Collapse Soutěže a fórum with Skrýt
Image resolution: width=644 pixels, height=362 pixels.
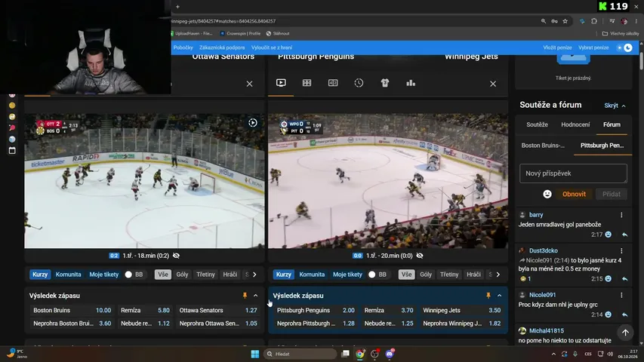pos(615,106)
